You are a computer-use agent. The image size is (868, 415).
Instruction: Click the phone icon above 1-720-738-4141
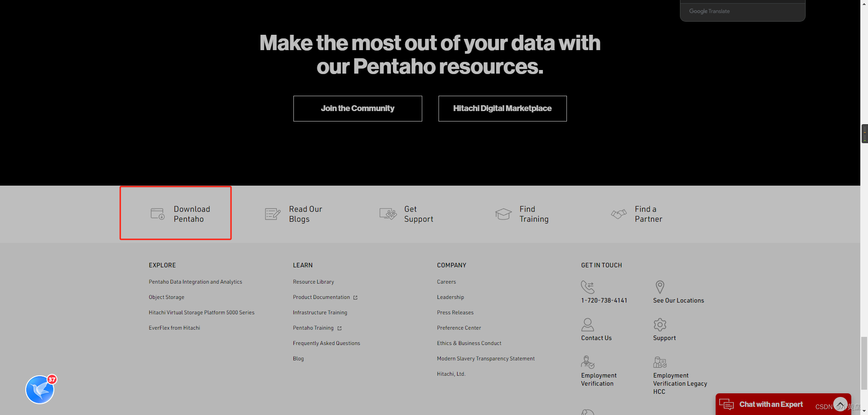(588, 287)
